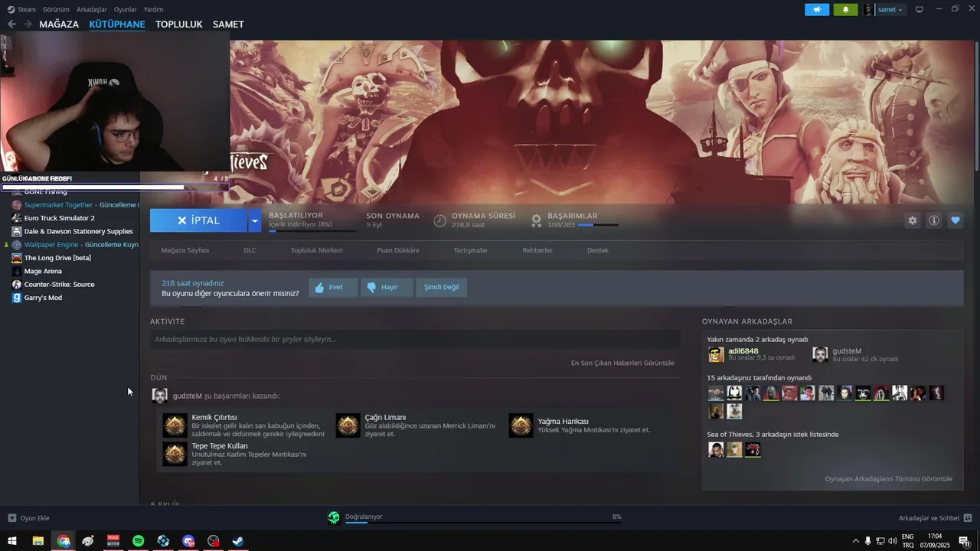Open Topluluk Merkezi
980x551 pixels.
click(x=316, y=250)
